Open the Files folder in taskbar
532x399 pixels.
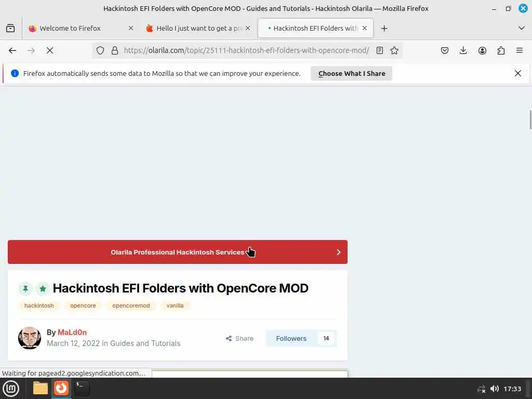(x=41, y=388)
